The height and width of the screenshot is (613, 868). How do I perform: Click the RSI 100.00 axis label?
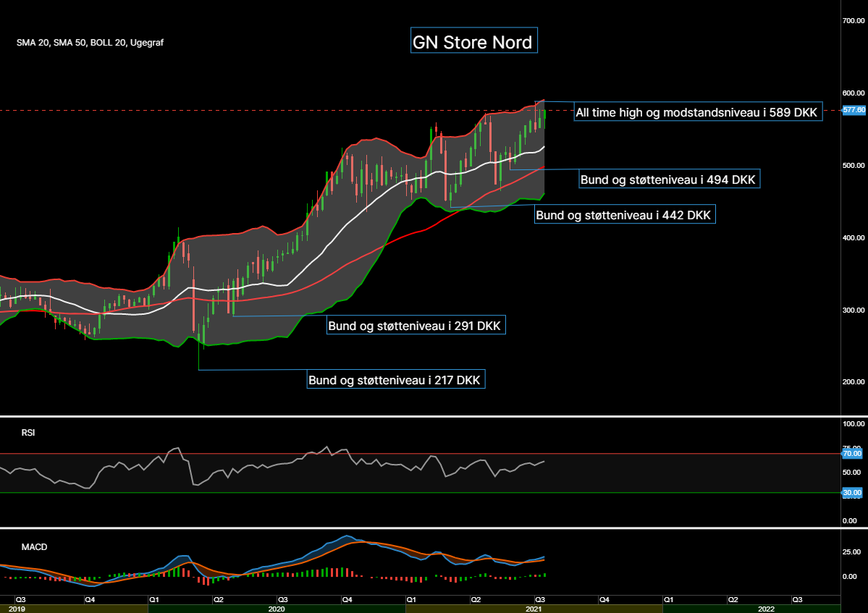(x=854, y=424)
